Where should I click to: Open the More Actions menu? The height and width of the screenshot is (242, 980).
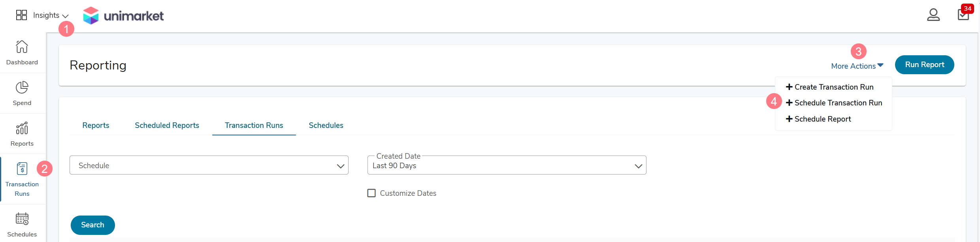[x=857, y=66]
